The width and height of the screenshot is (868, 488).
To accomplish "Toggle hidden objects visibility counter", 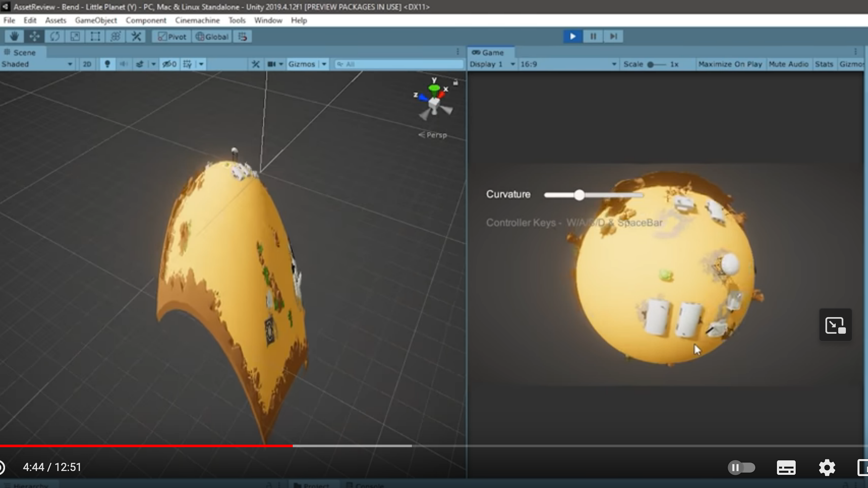I will (169, 64).
